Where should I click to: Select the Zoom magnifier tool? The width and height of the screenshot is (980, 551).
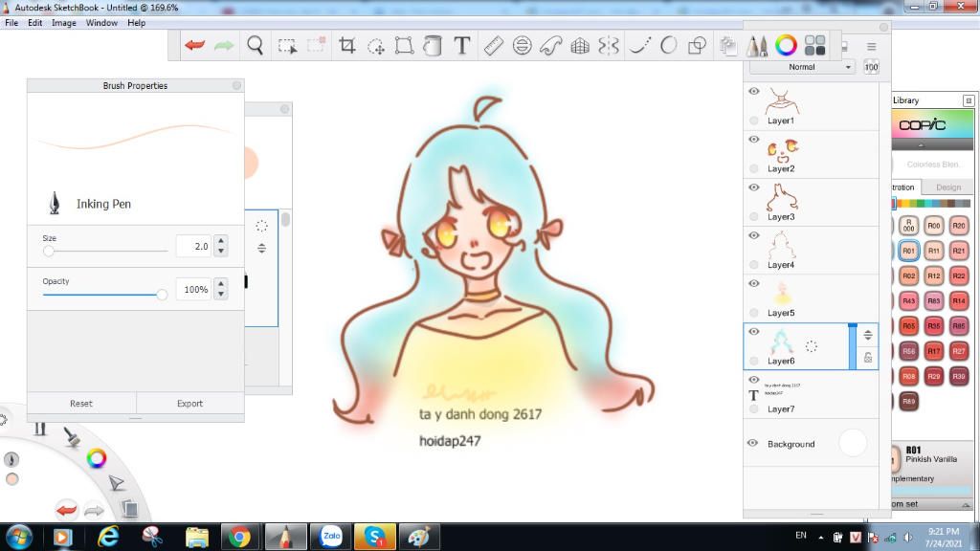click(x=255, y=45)
